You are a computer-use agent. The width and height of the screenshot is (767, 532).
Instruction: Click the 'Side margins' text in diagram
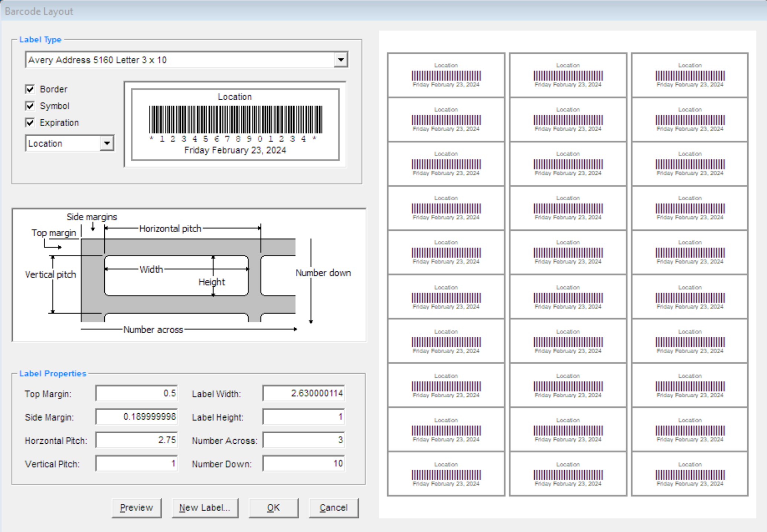click(x=92, y=217)
